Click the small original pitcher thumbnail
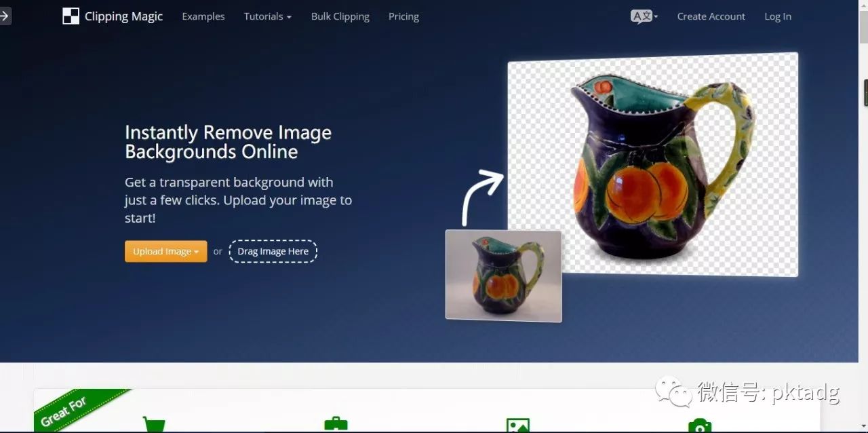This screenshot has width=868, height=433. coord(503,276)
